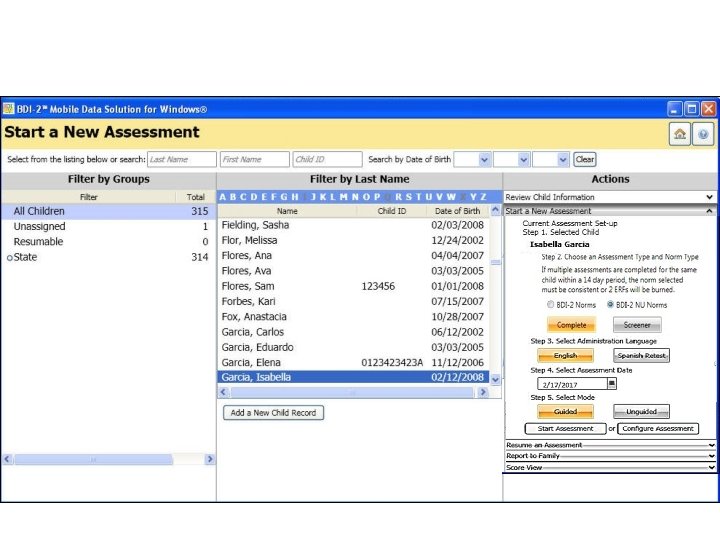Image resolution: width=720 pixels, height=540 pixels.
Task: Select State group filter
Action: 109,257
